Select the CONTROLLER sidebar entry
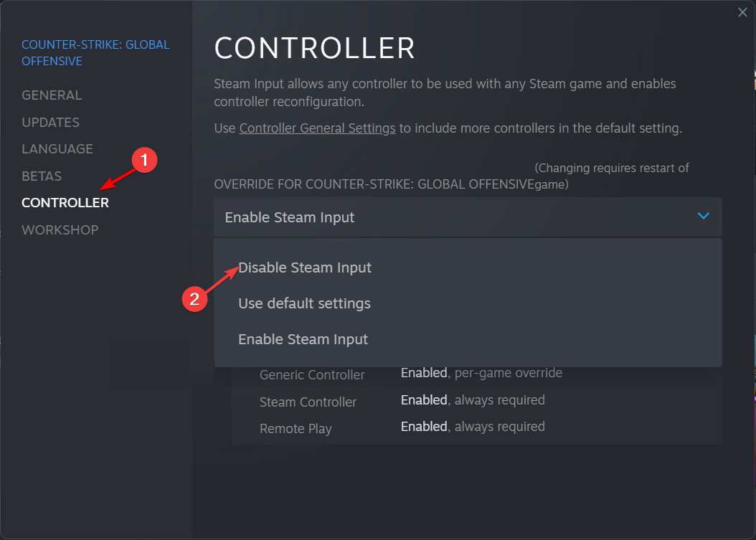 65,202
